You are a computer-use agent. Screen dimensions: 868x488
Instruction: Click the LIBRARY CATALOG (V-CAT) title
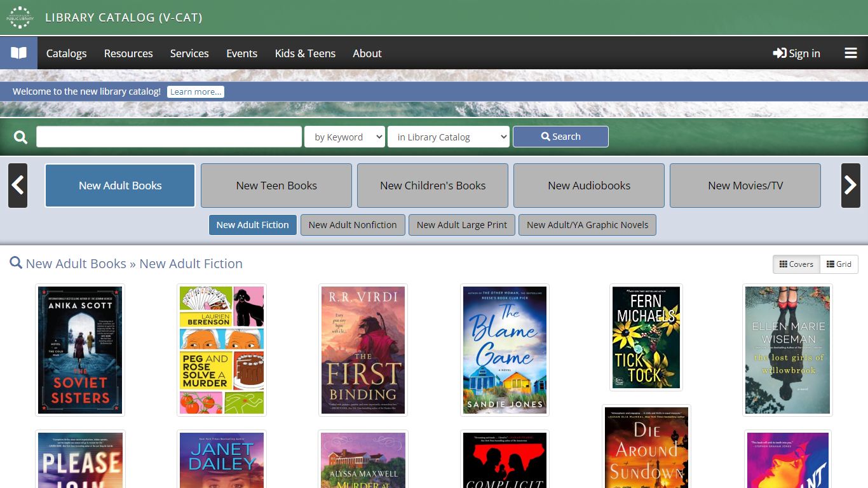124,17
